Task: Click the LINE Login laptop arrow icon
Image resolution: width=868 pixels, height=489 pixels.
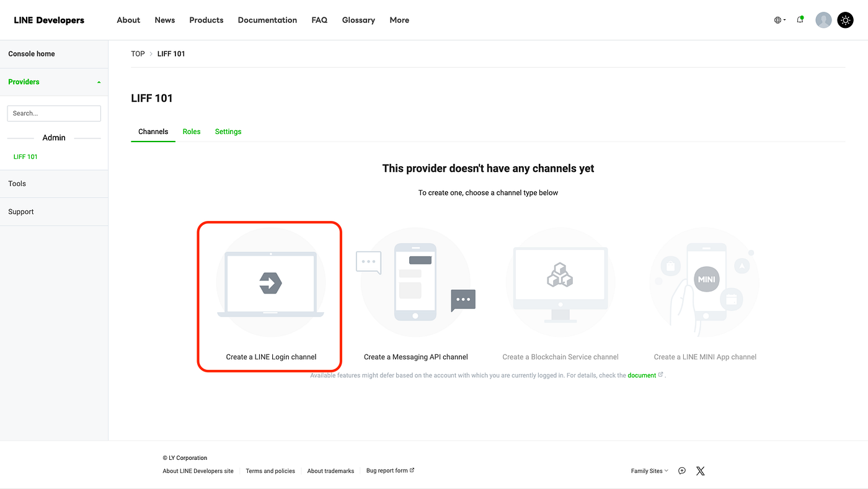Action: point(270,283)
